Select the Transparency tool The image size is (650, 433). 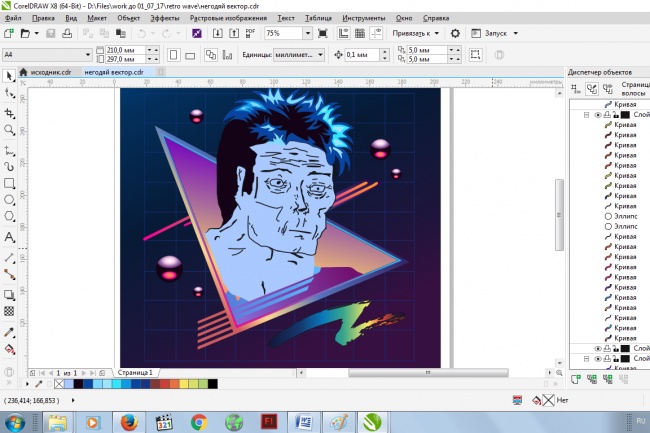(x=9, y=311)
